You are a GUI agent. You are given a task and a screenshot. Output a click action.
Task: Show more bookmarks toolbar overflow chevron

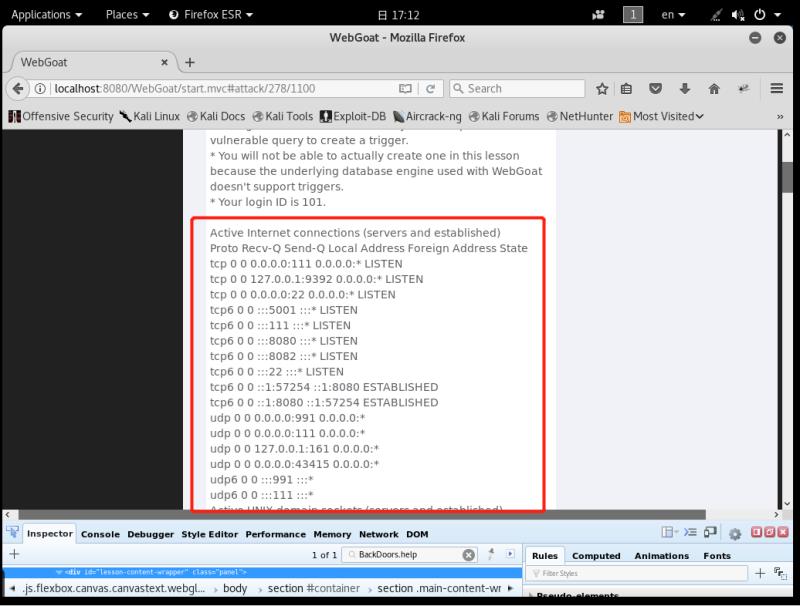[x=780, y=117]
